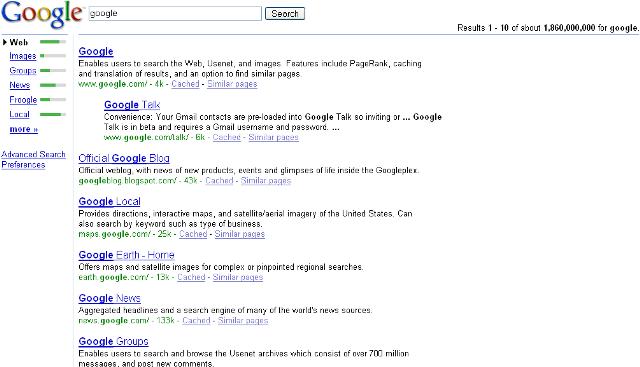Open Cached link for earth.google.com result
This screenshot has width=640, height=367.
pyautogui.click(x=191, y=278)
